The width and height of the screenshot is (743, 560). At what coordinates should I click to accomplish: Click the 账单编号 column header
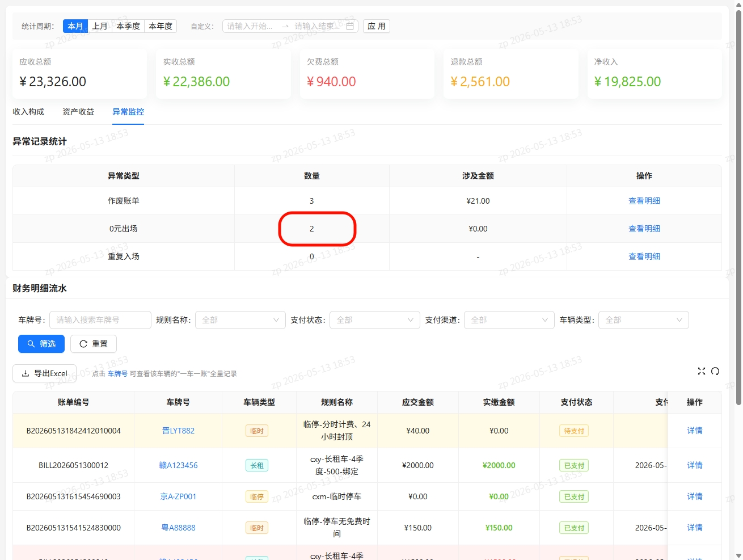pos(73,402)
